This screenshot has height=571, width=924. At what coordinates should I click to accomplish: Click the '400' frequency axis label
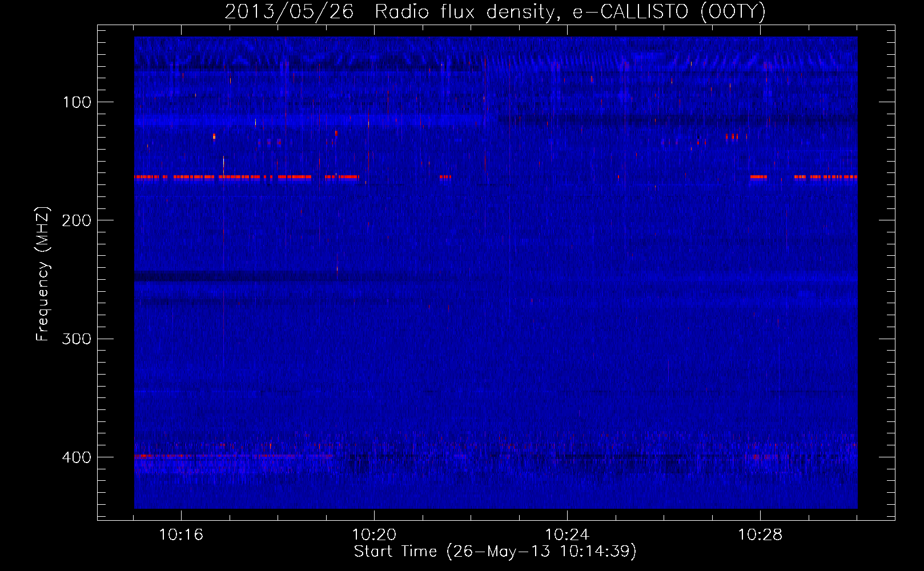click(77, 457)
